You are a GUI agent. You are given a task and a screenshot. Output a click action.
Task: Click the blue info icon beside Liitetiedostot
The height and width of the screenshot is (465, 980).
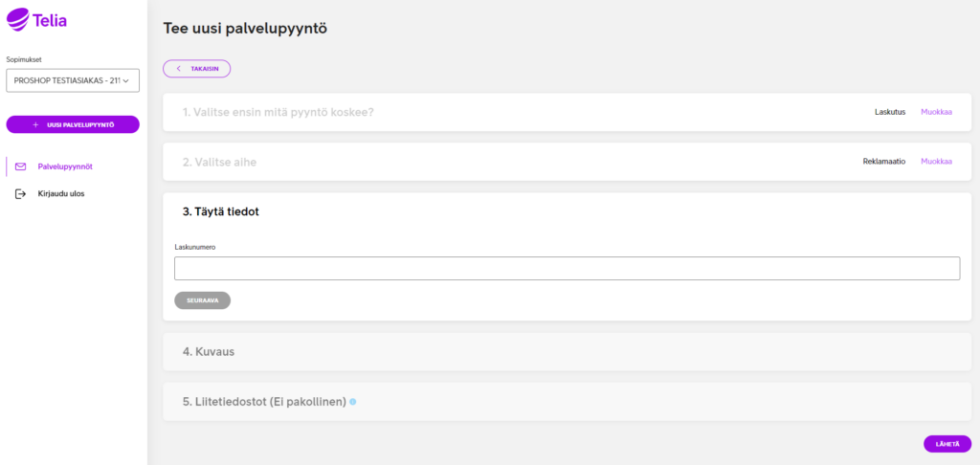click(x=352, y=402)
